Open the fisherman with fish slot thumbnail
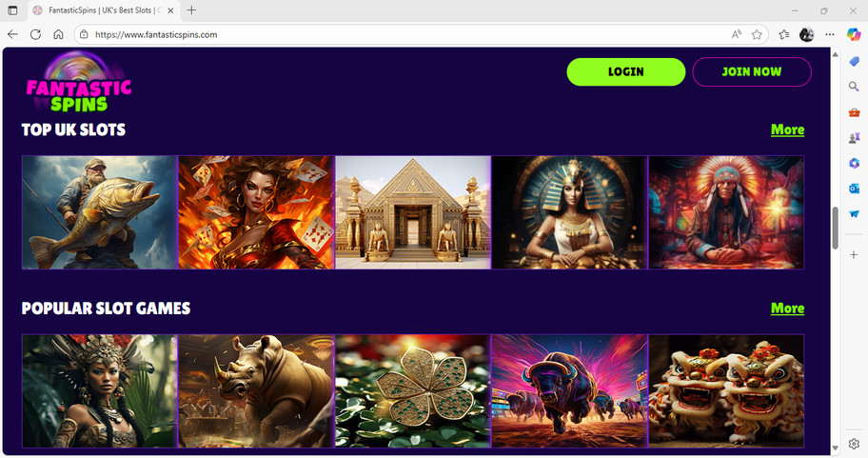 (x=100, y=212)
